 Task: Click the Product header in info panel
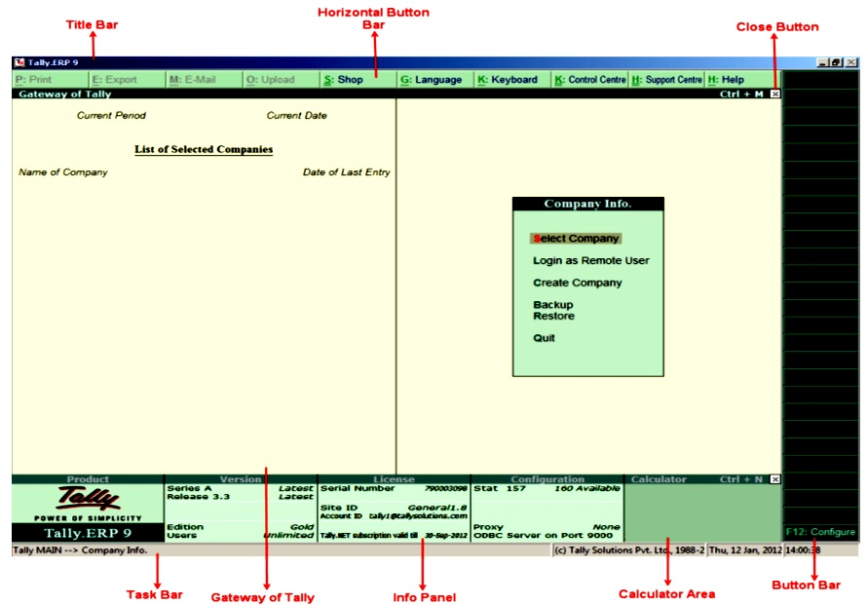[x=88, y=479]
